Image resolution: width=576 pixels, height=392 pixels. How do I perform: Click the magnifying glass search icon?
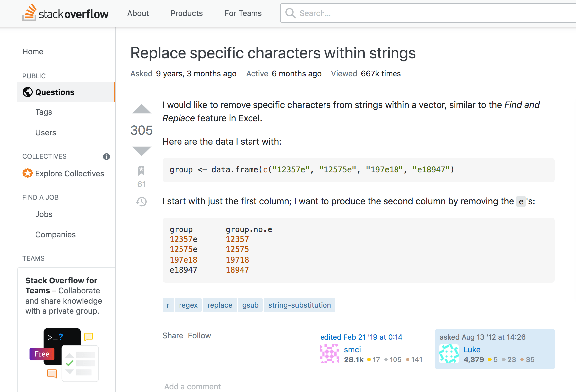(x=290, y=13)
